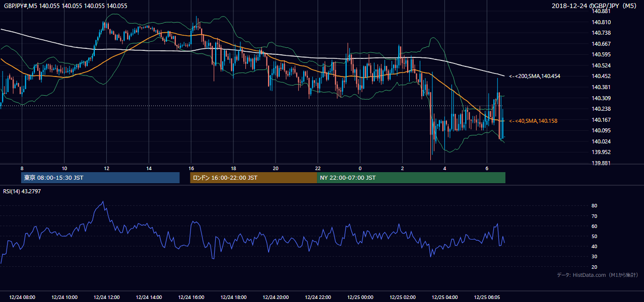
Task: Click price axis label 140.381
Action: tap(601, 87)
